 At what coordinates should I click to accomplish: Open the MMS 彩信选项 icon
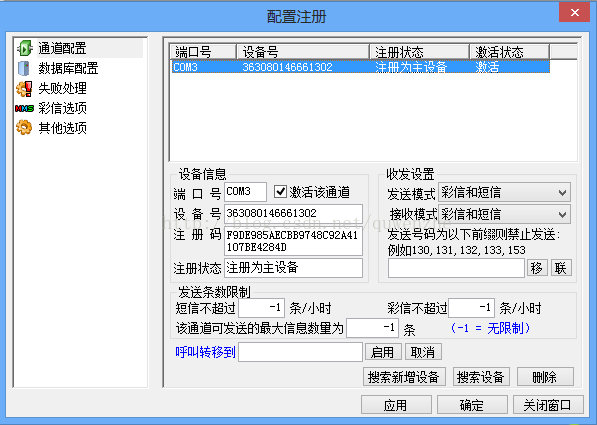pos(24,109)
